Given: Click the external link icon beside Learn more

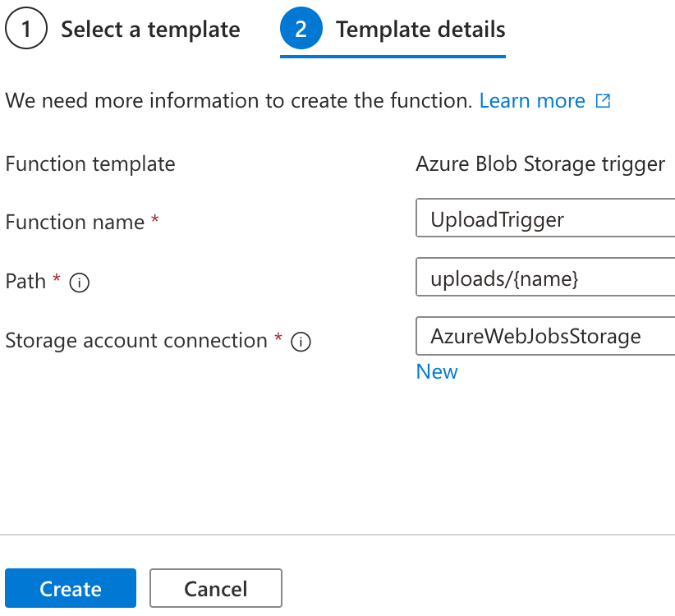Looking at the screenshot, I should pos(603,101).
